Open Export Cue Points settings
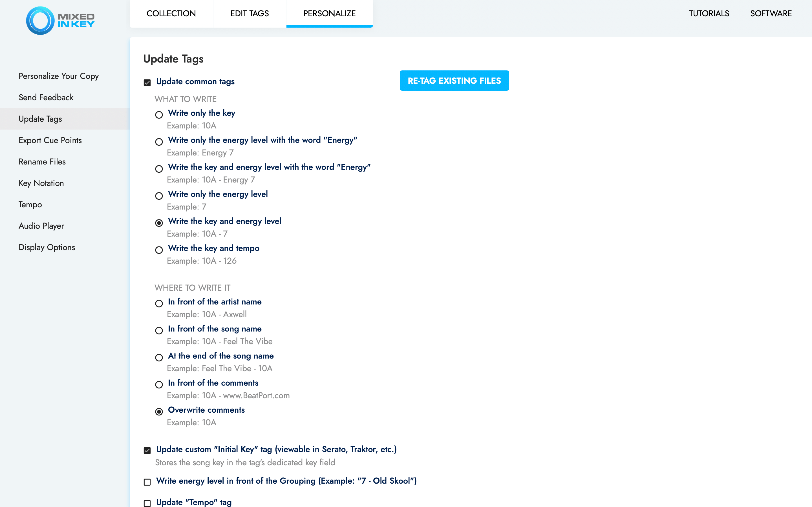Viewport: 812px width, 507px height. [50, 140]
